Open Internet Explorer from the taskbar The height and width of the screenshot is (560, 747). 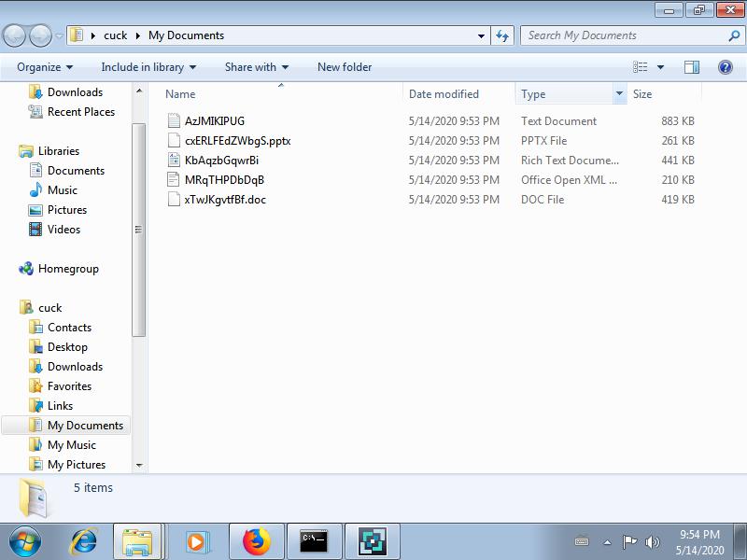[84, 541]
